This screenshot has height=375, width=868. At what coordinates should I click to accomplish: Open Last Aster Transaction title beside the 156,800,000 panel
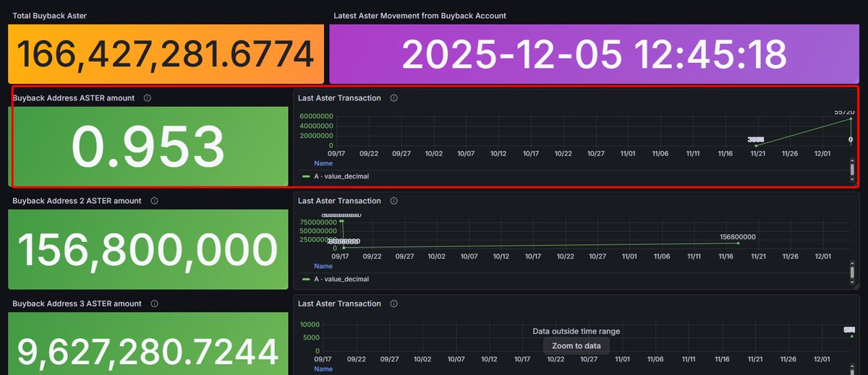click(339, 201)
